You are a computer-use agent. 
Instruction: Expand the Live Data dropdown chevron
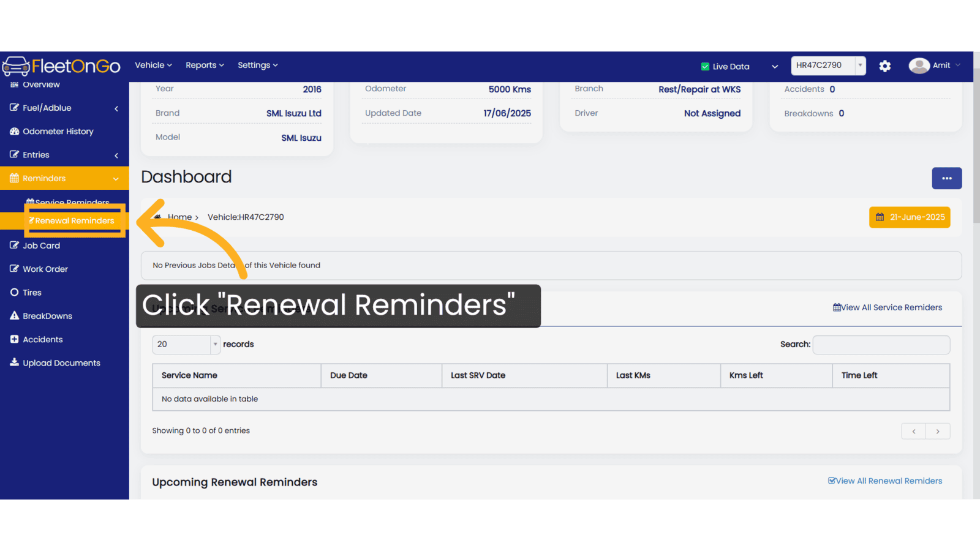[x=775, y=67]
